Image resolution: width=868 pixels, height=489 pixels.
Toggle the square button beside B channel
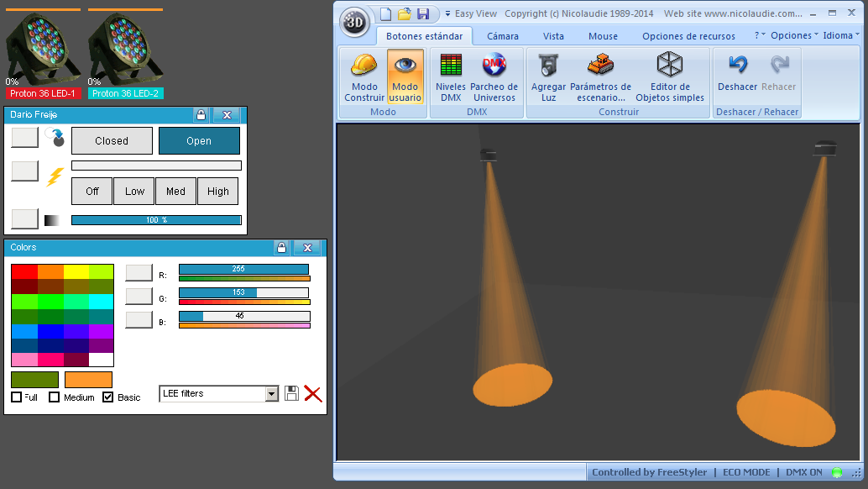click(139, 320)
